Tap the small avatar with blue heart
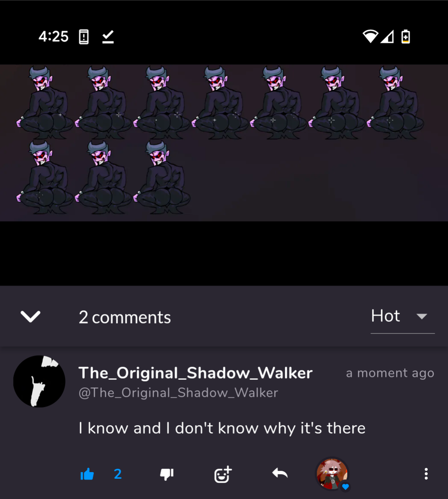 click(x=333, y=474)
